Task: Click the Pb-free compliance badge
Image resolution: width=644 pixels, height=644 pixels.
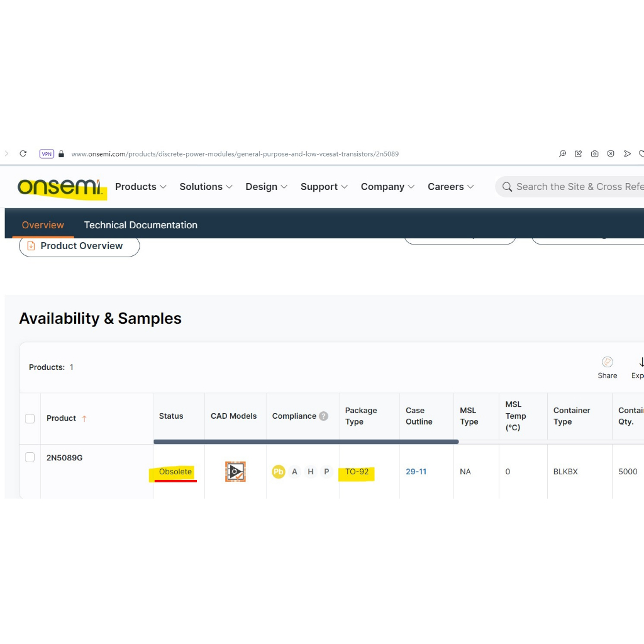Action: [279, 472]
